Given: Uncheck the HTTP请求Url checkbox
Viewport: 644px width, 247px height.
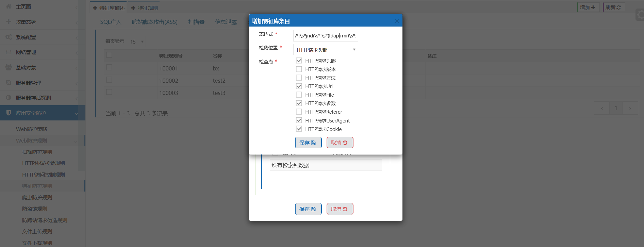Looking at the screenshot, I should click(x=299, y=86).
